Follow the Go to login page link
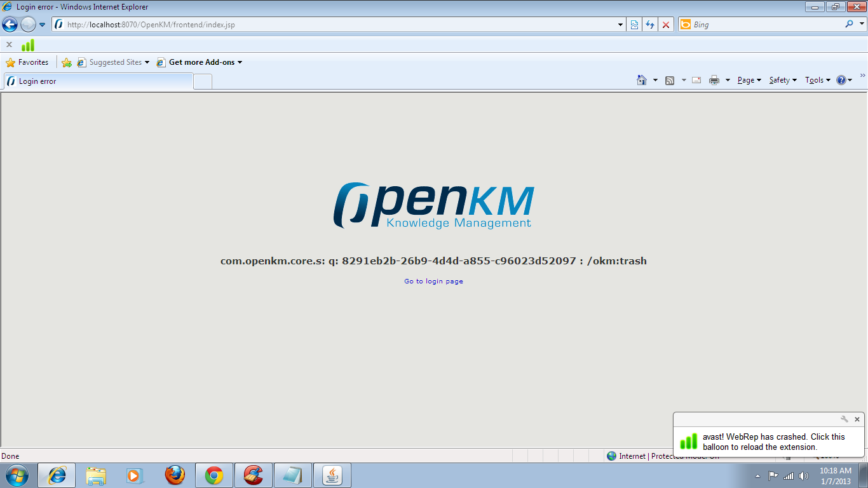868x488 pixels. (x=433, y=281)
